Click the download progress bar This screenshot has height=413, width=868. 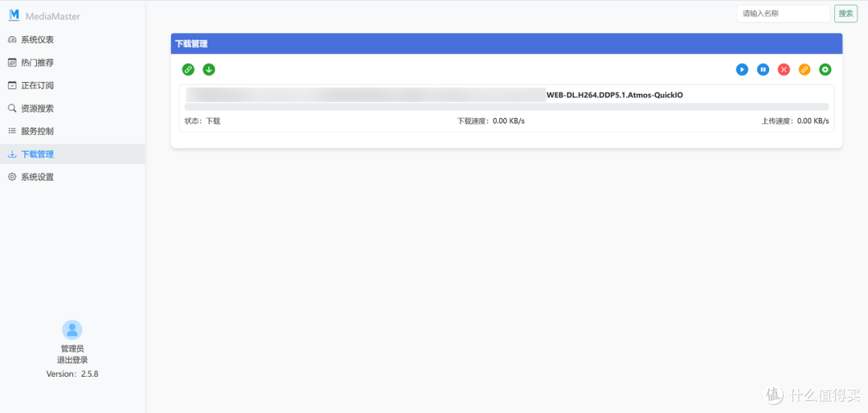506,107
